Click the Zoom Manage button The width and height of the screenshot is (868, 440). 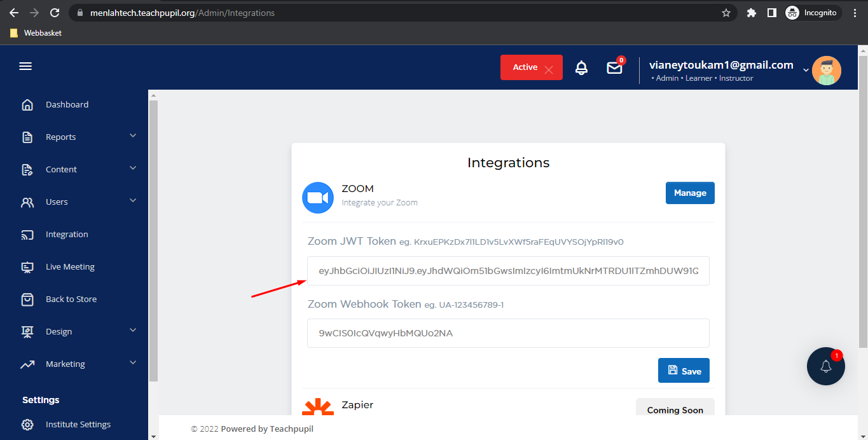pos(690,193)
